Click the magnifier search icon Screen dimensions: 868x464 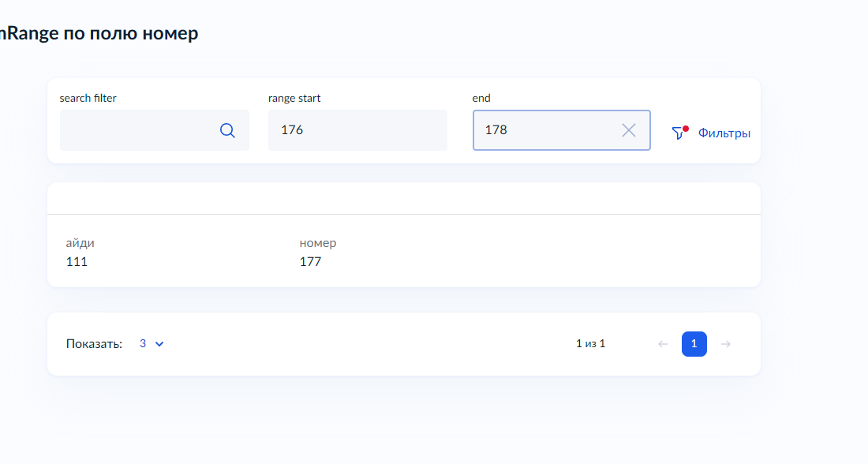point(227,130)
